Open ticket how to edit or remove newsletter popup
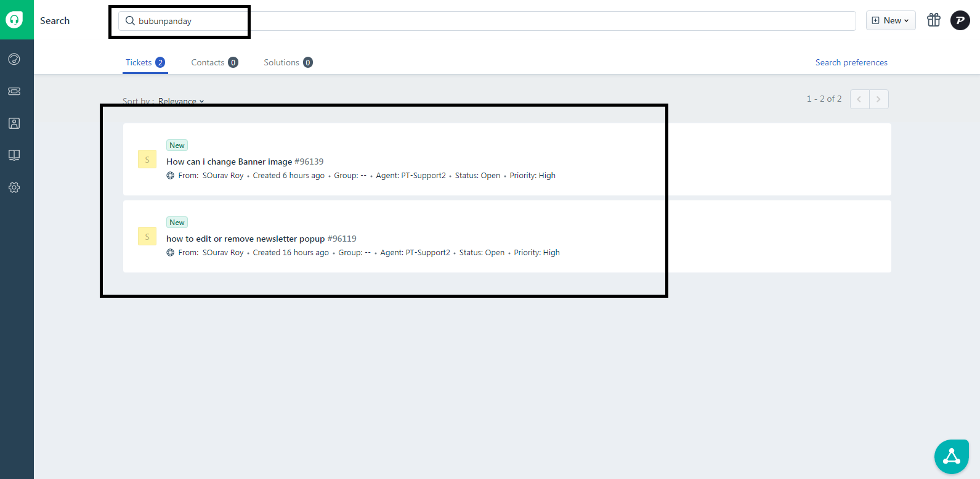Screen dimensions: 980x479 [245, 239]
